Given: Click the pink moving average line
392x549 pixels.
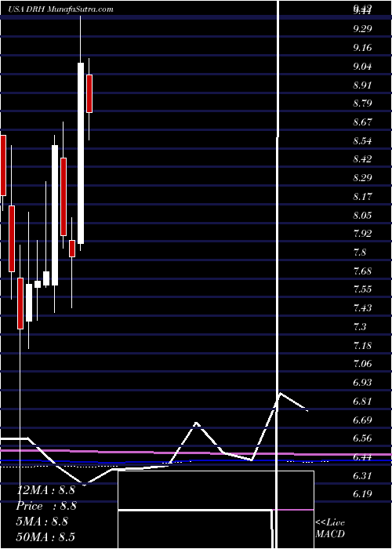Looking at the screenshot, I should tap(196, 453).
